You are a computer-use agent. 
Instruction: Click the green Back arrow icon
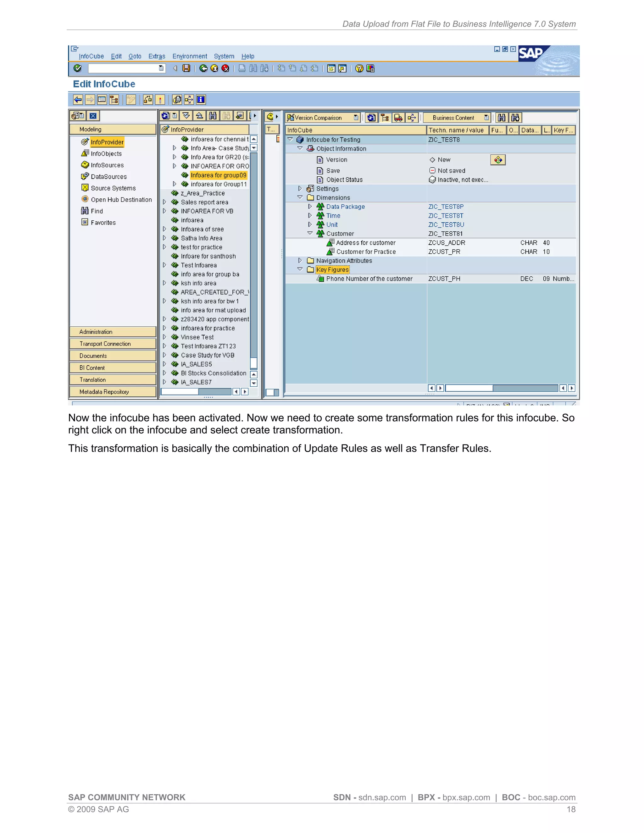[x=203, y=68]
